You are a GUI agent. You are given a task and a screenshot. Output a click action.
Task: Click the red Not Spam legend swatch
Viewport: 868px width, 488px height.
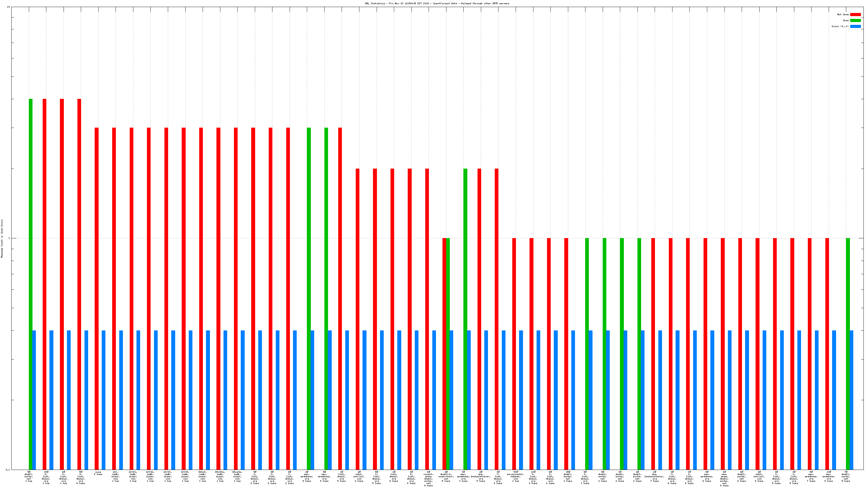pos(855,14)
